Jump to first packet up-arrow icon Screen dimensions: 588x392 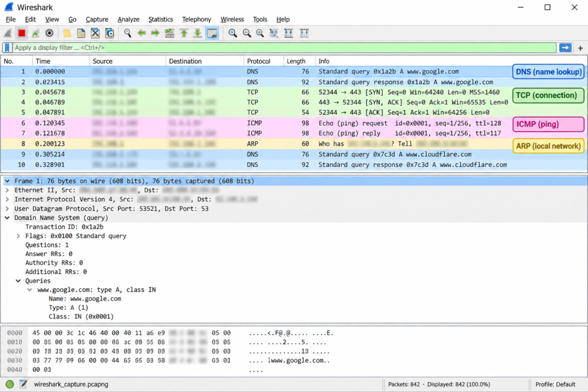click(x=184, y=33)
